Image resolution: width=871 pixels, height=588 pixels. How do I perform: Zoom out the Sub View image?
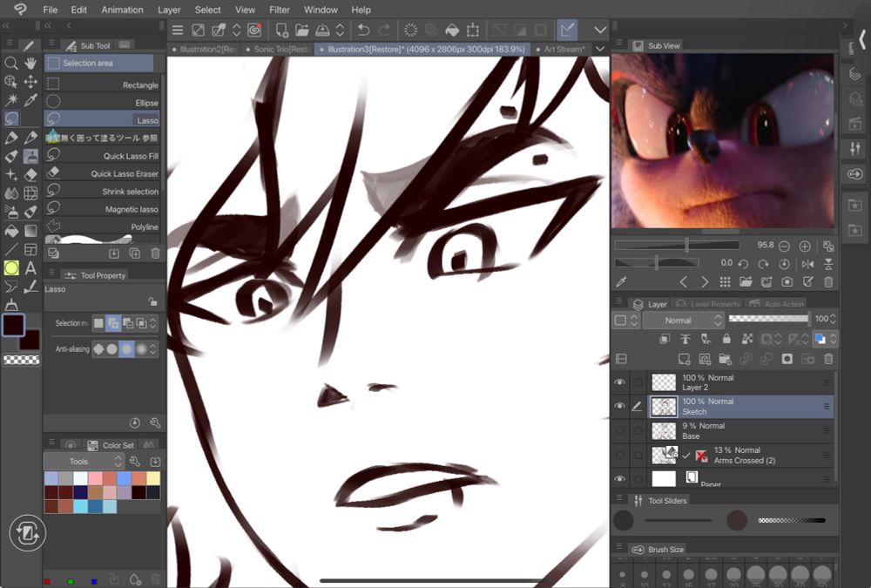785,247
